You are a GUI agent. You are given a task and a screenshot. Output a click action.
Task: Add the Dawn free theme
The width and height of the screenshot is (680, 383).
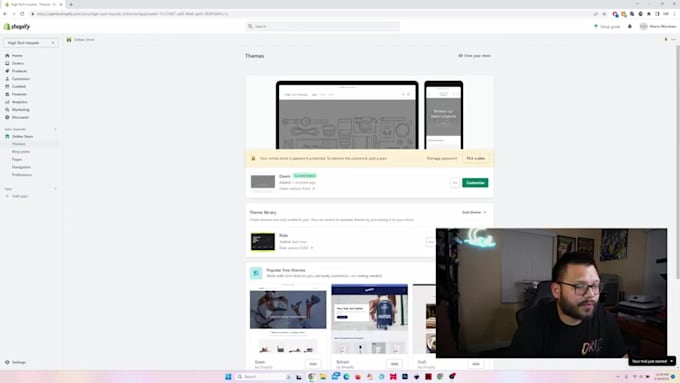click(313, 364)
